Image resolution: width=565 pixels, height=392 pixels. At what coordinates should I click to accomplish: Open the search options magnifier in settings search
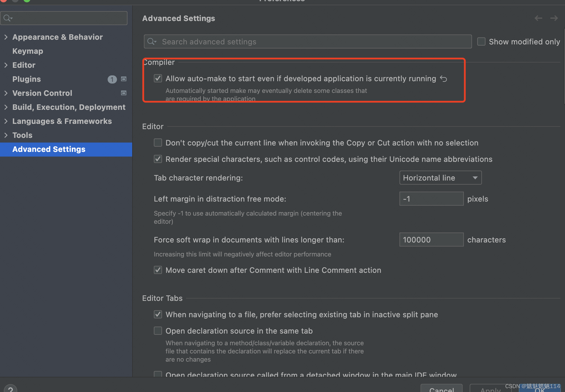point(152,41)
